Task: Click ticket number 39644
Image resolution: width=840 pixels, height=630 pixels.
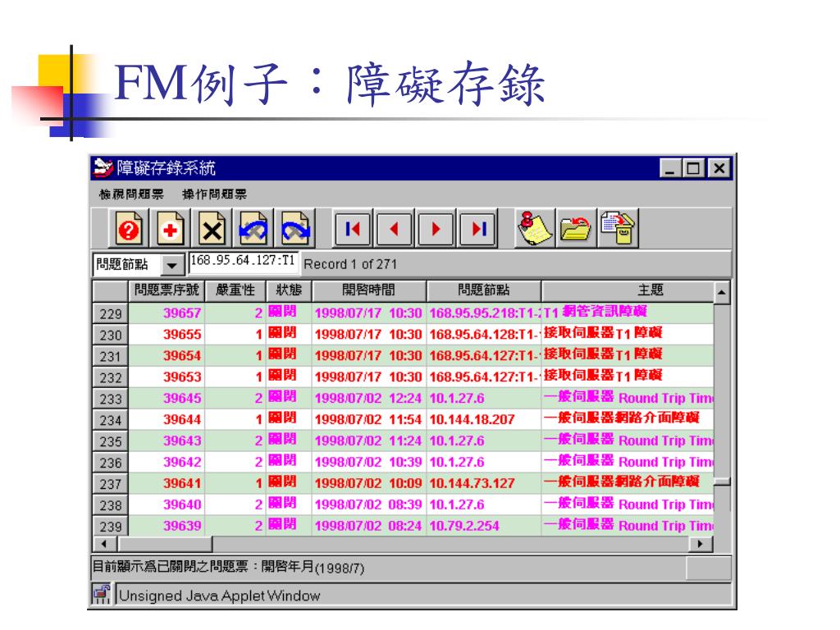Action: coord(182,419)
